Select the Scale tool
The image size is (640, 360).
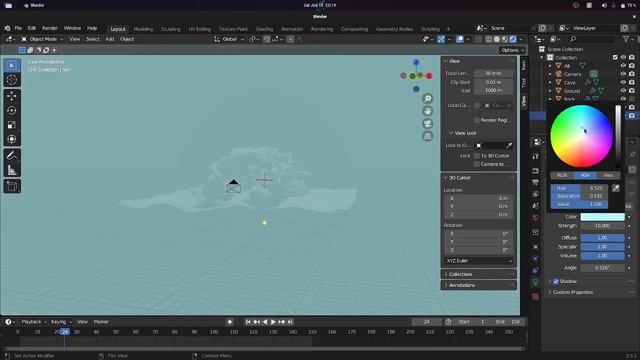coord(12,125)
